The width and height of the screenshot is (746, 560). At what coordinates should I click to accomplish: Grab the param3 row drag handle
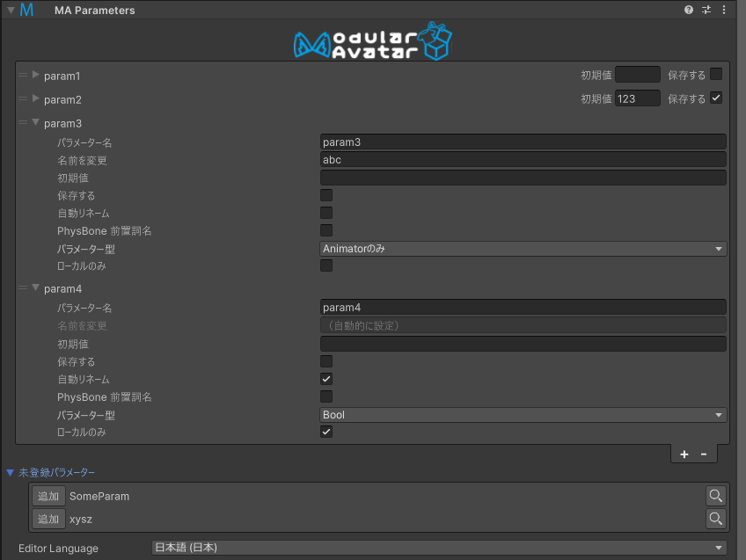pyautogui.click(x=23, y=123)
